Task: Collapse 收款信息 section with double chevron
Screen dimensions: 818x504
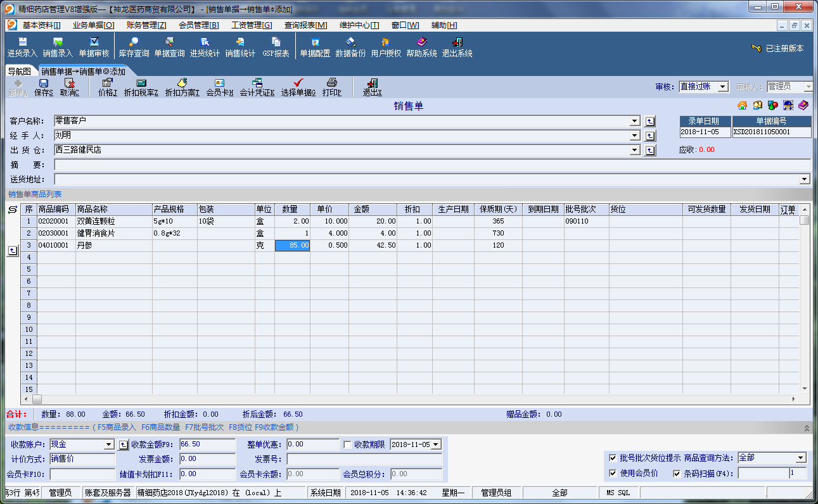Action: pos(807,427)
